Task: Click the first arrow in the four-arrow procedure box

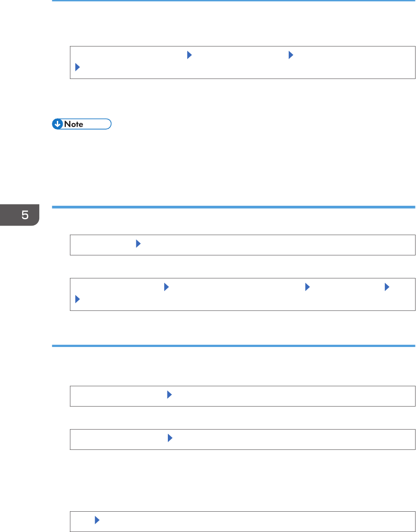Action: coord(166,287)
